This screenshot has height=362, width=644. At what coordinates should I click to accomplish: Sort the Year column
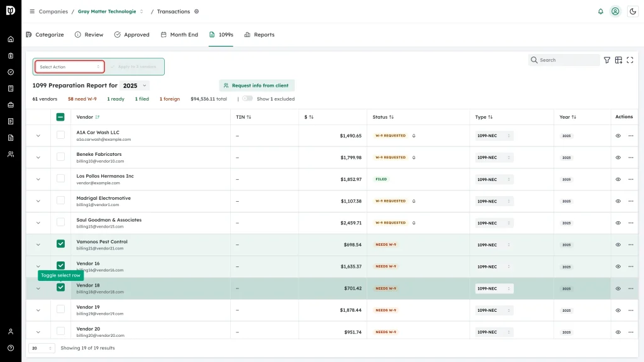tap(574, 117)
